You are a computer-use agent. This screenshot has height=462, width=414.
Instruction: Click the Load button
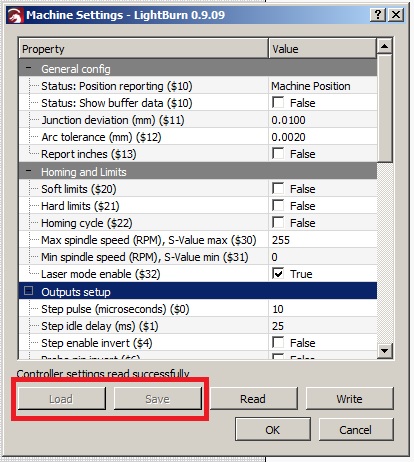click(62, 399)
